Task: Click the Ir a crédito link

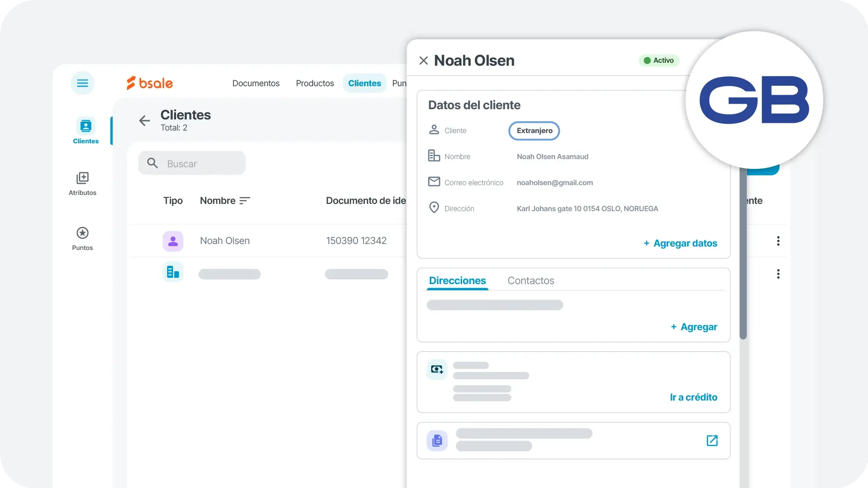Action: [693, 397]
